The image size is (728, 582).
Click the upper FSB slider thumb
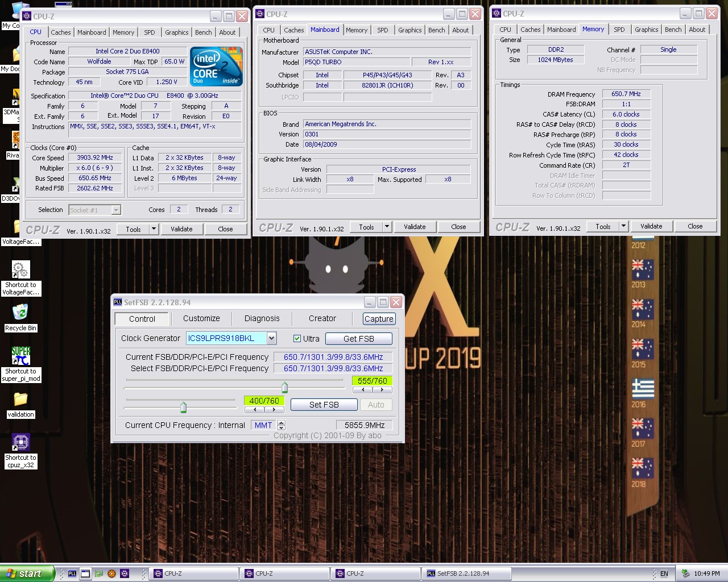coord(285,388)
